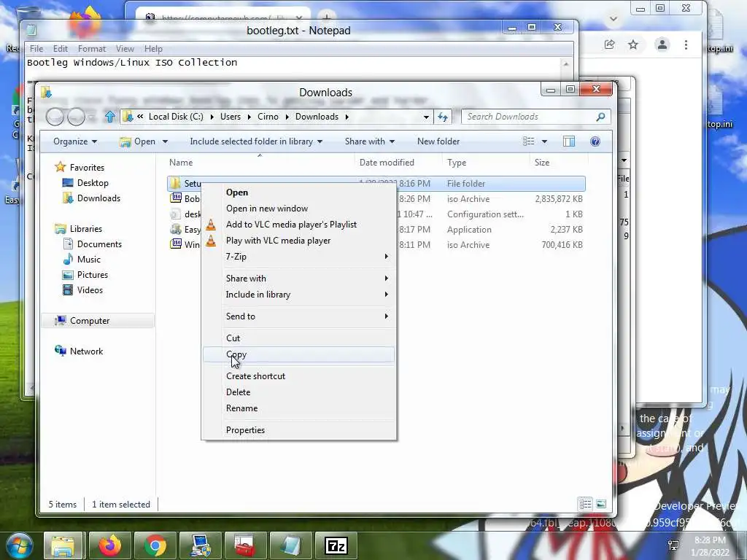Switch to large icons view in status bar

pyautogui.click(x=601, y=504)
